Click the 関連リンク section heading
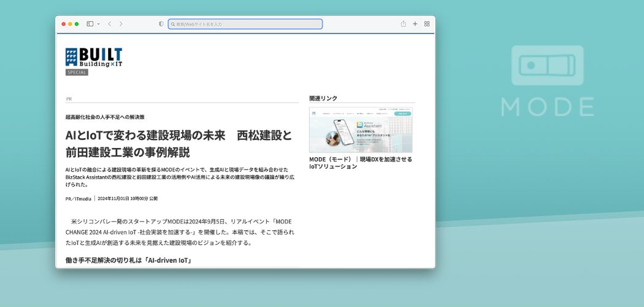Viewport: 644px width, 307px height. pyautogui.click(x=323, y=98)
